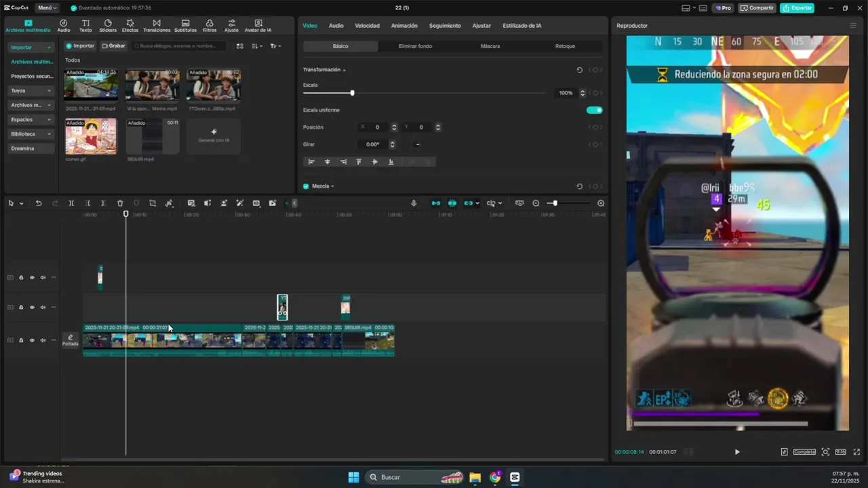The width and height of the screenshot is (868, 488).
Task: Open the selection tool dropdown arrow
Action: 22,203
